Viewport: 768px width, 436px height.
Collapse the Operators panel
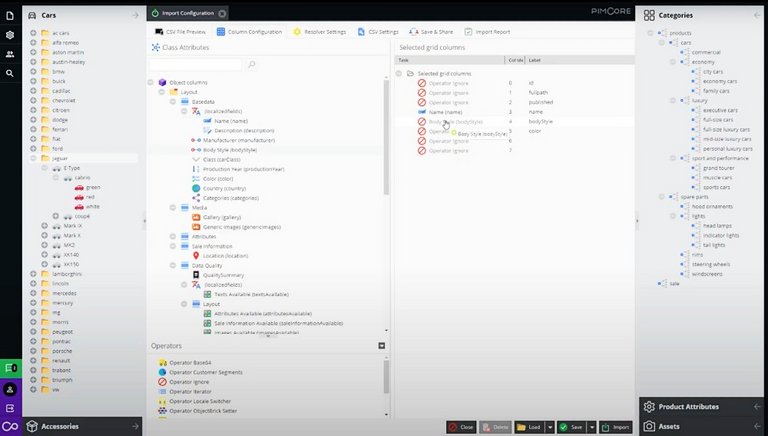click(381, 346)
